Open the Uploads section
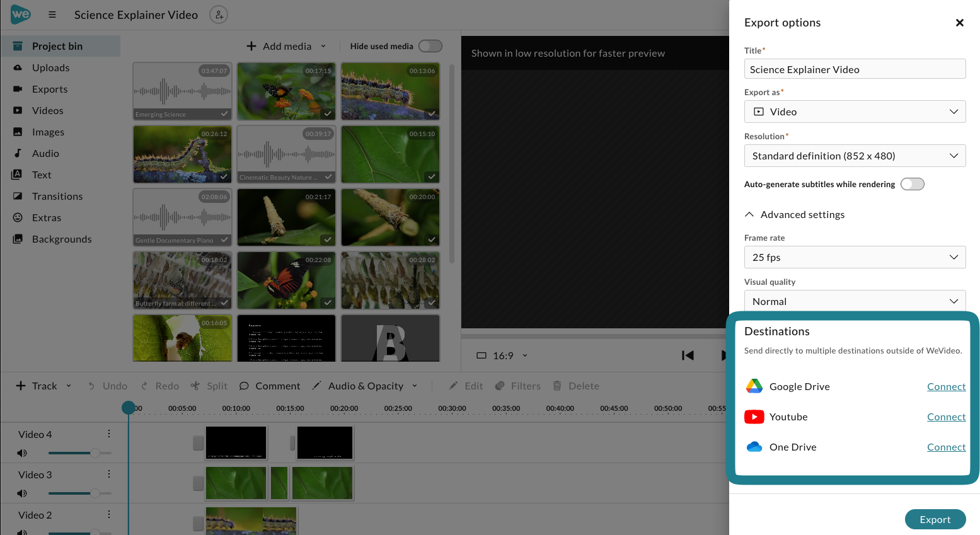The height and width of the screenshot is (535, 980). pos(50,67)
